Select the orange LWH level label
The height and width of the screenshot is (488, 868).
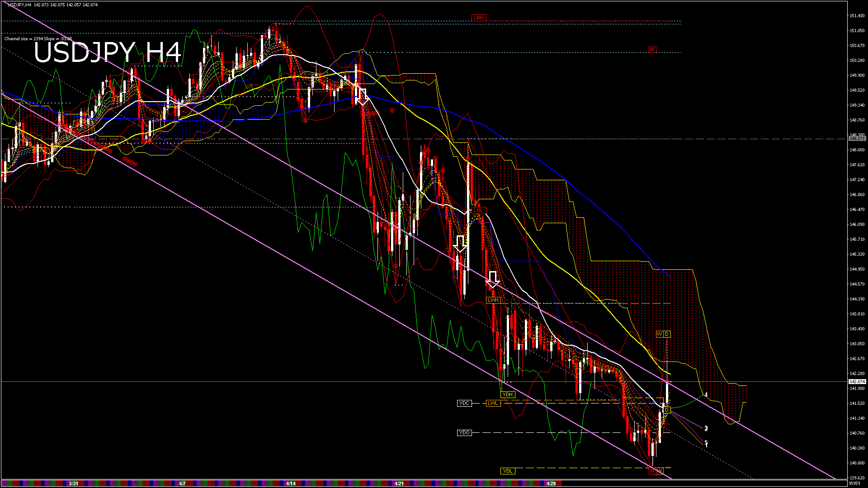point(493,300)
